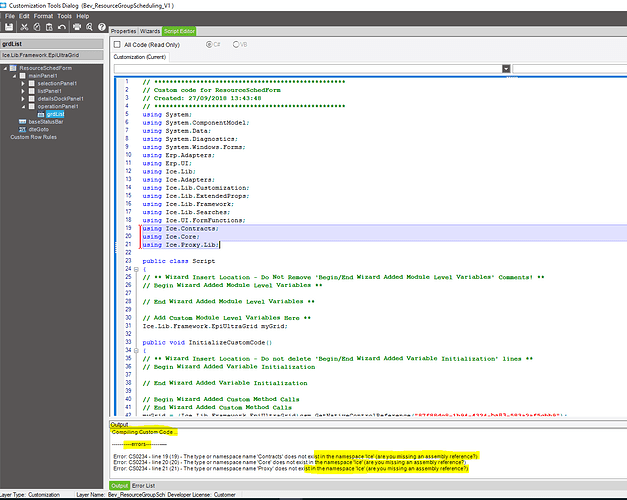Select the C# language radio button

[x=209, y=44]
